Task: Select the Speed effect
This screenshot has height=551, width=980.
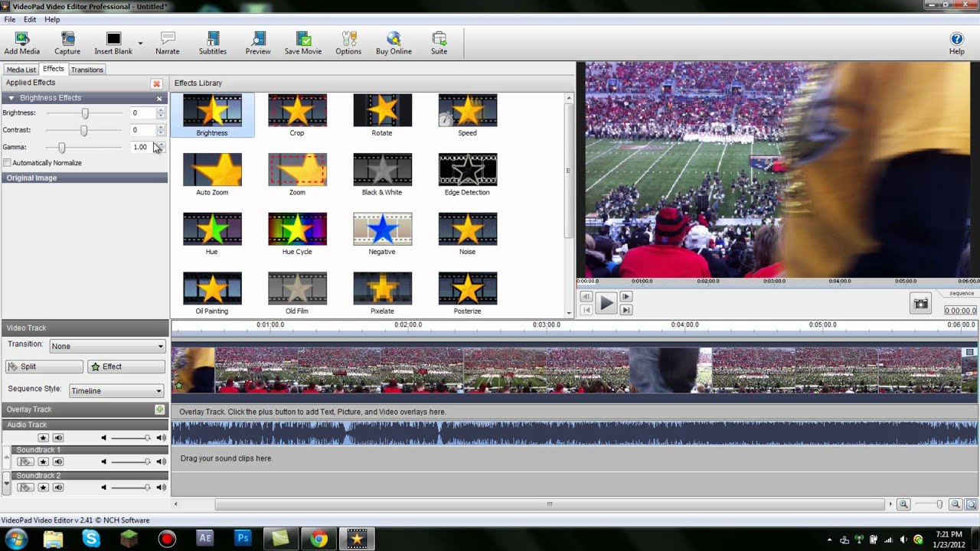Action: pyautogui.click(x=467, y=116)
